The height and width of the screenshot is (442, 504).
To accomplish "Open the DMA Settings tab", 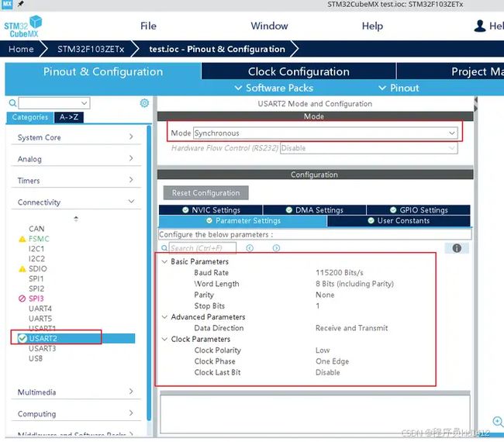I will tap(314, 210).
